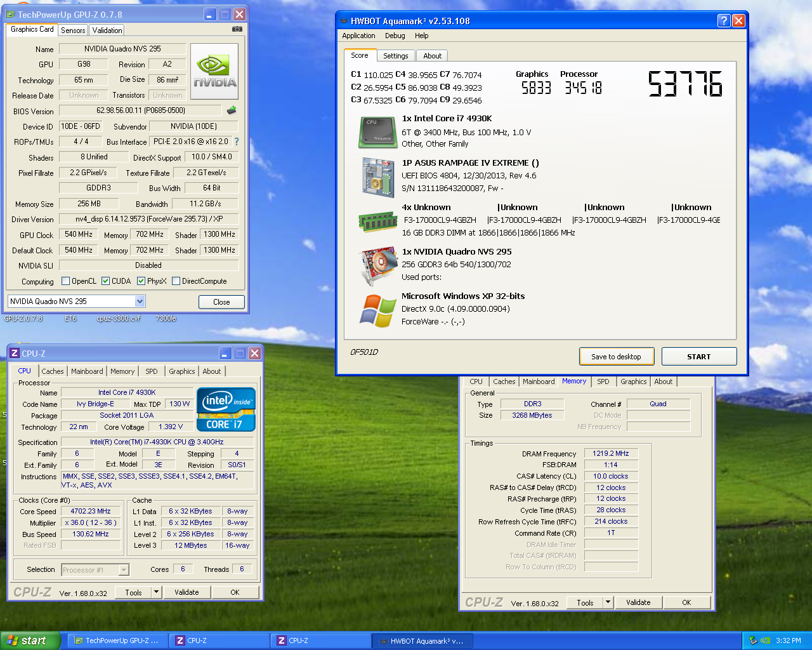
Task: Click the graphics card icon in Aquamark
Action: click(378, 266)
